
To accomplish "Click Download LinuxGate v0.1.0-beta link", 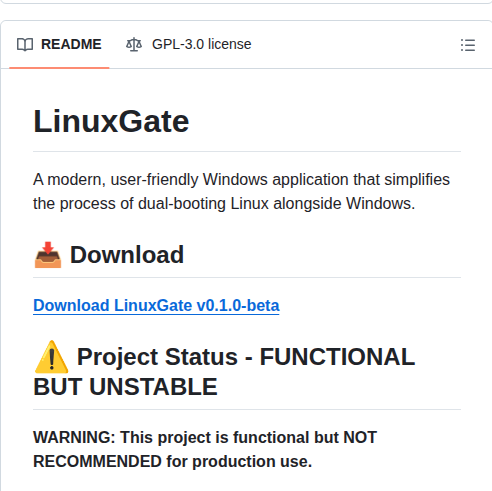I will click(x=156, y=305).
